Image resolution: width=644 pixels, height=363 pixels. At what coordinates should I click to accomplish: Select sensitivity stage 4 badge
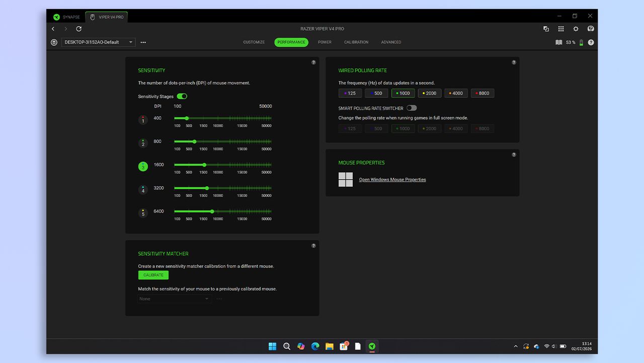pos(143,189)
